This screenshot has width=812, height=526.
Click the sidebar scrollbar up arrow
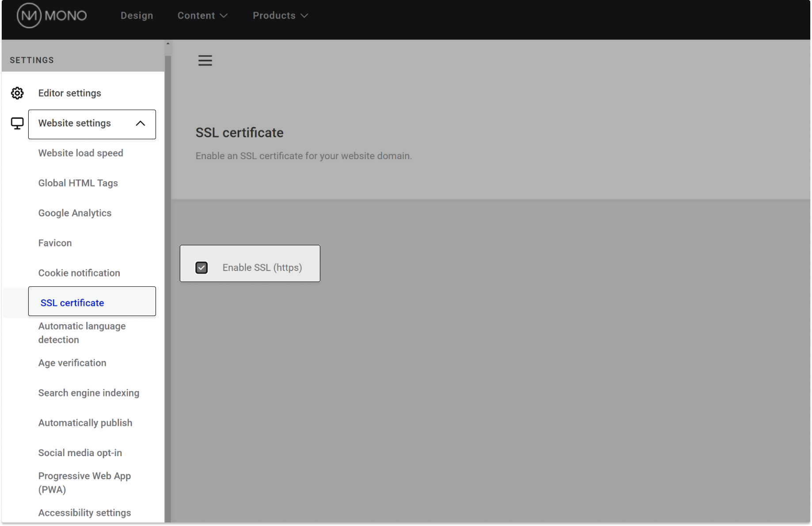168,44
